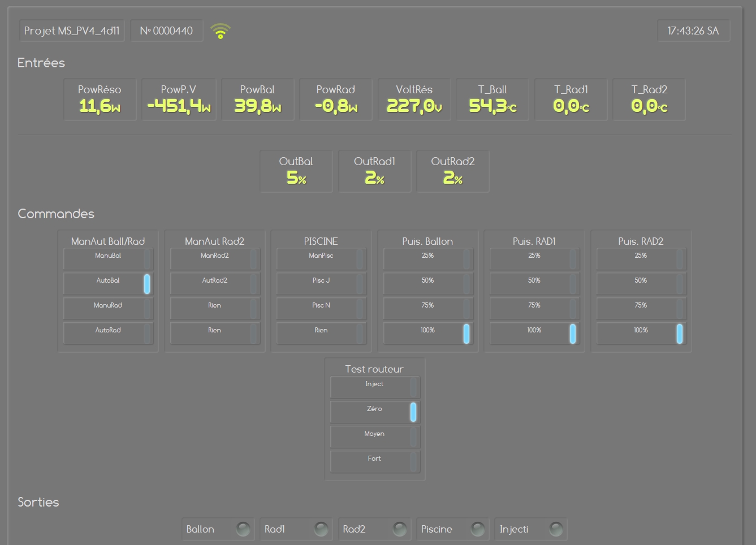The image size is (756, 545).
Task: Click the Piscine output LED indicator
Action: point(478,529)
